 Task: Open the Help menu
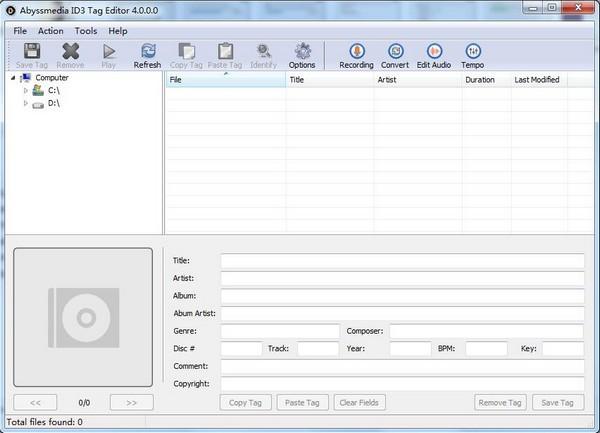117,31
